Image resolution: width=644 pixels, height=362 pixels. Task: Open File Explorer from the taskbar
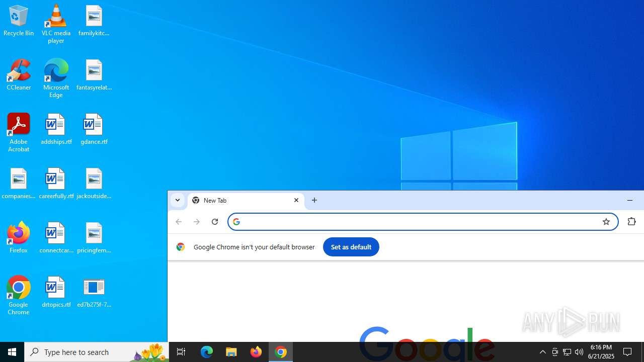coord(231,352)
